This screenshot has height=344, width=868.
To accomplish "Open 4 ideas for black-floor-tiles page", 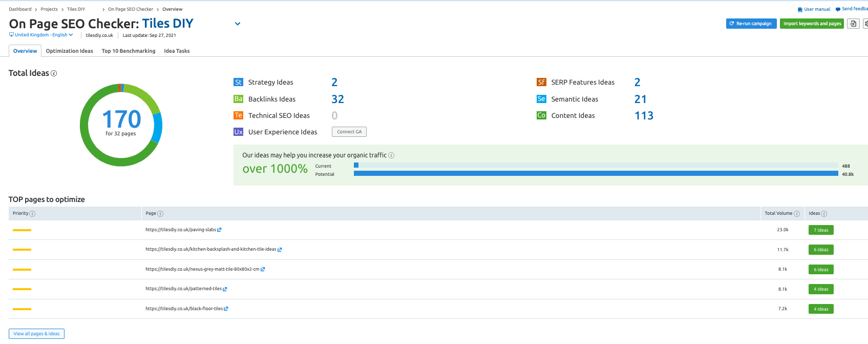I will pos(821,309).
